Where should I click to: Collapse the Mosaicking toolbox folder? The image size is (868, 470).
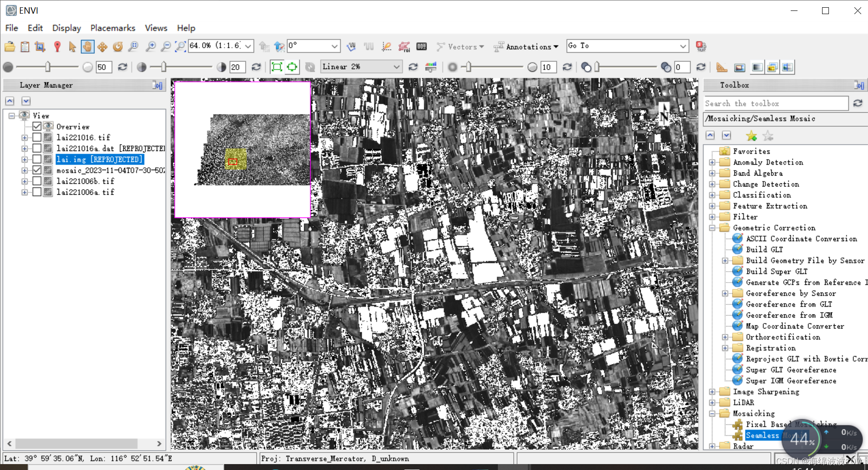712,414
